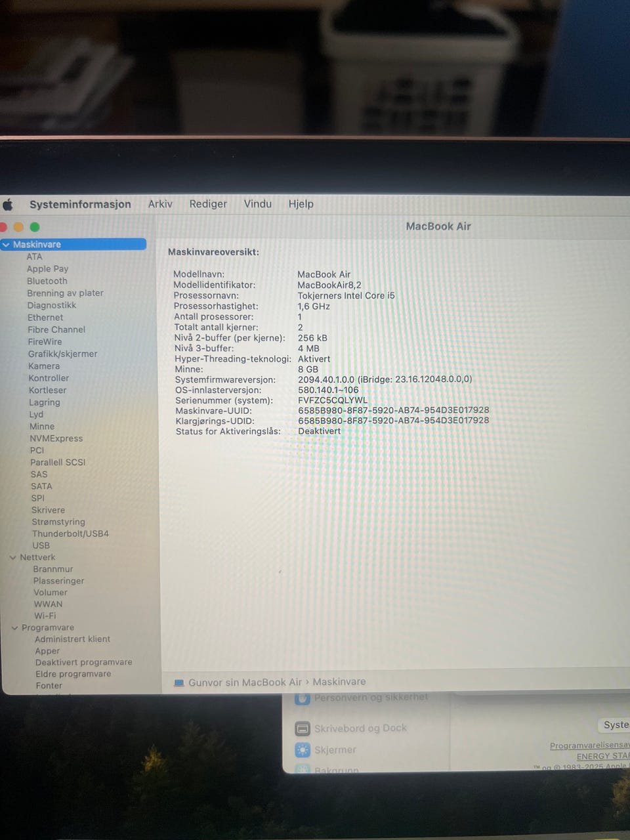Collapse the Maskinvare section chevron

pyautogui.click(x=6, y=244)
